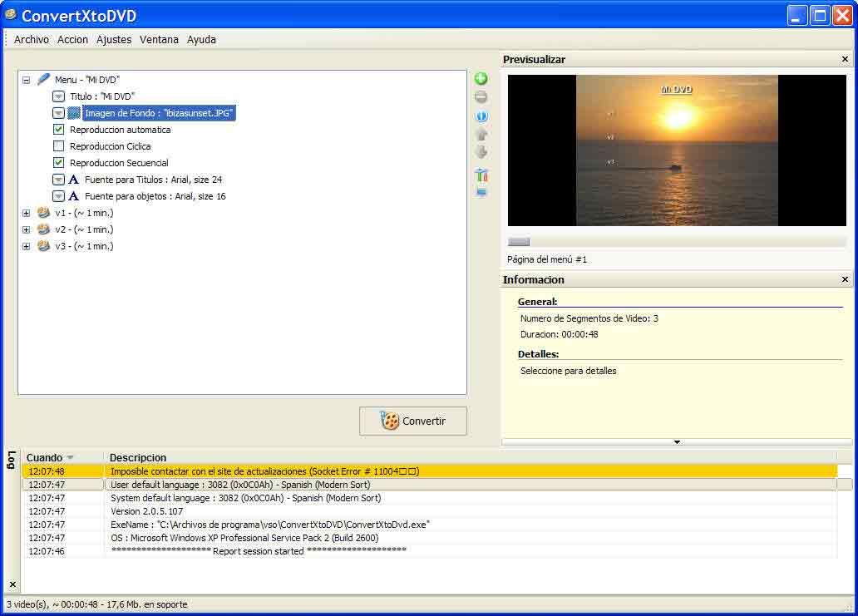Close the Previsualizar panel
The height and width of the screenshot is (616, 858).
coord(845,59)
